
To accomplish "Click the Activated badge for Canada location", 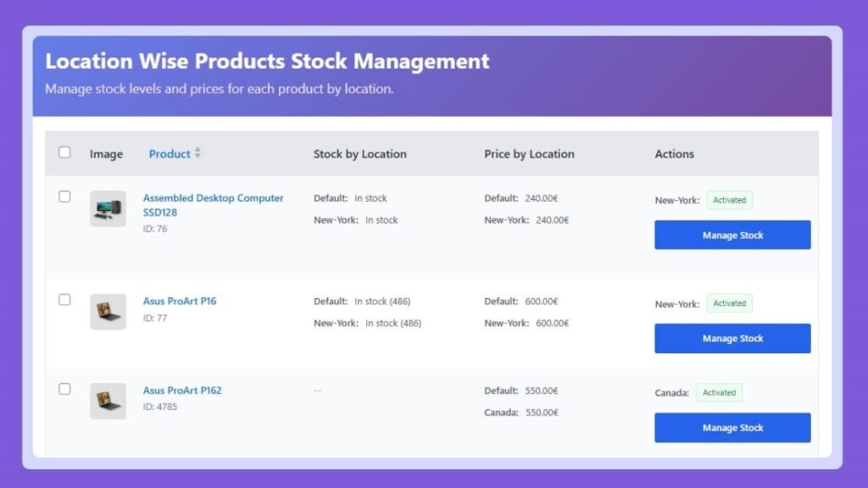I will tap(719, 393).
